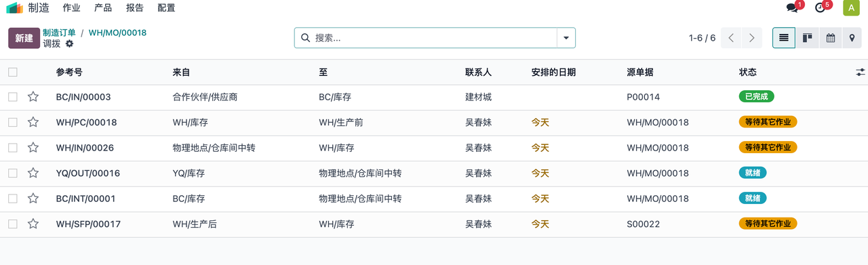The height and width of the screenshot is (265, 868).
Task: Tick the select-all header checkbox
Action: 13,72
